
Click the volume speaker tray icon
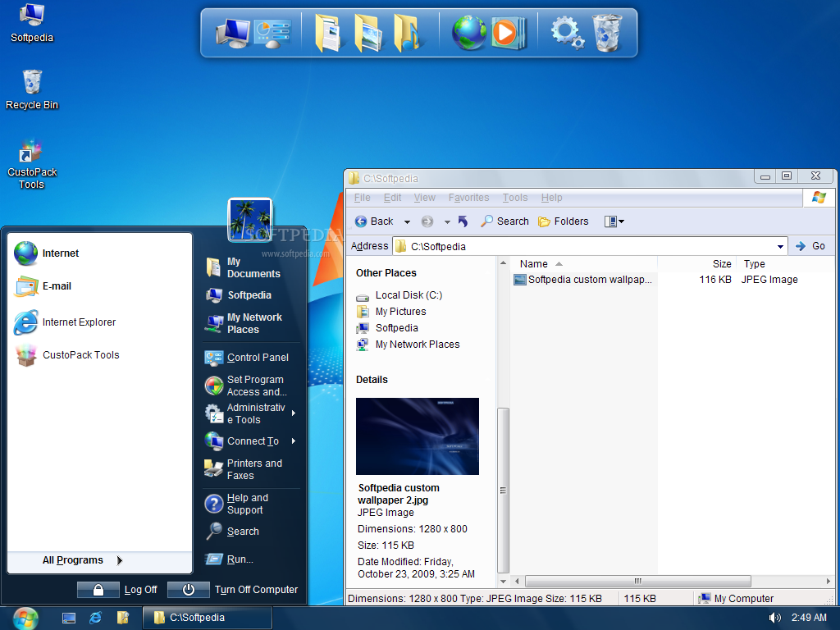(774, 618)
